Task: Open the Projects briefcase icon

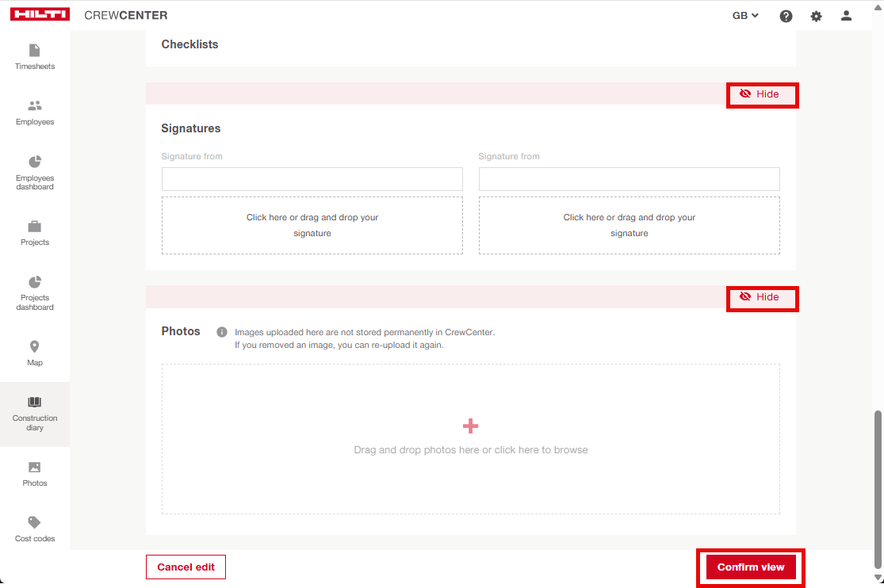Action: (x=34, y=227)
